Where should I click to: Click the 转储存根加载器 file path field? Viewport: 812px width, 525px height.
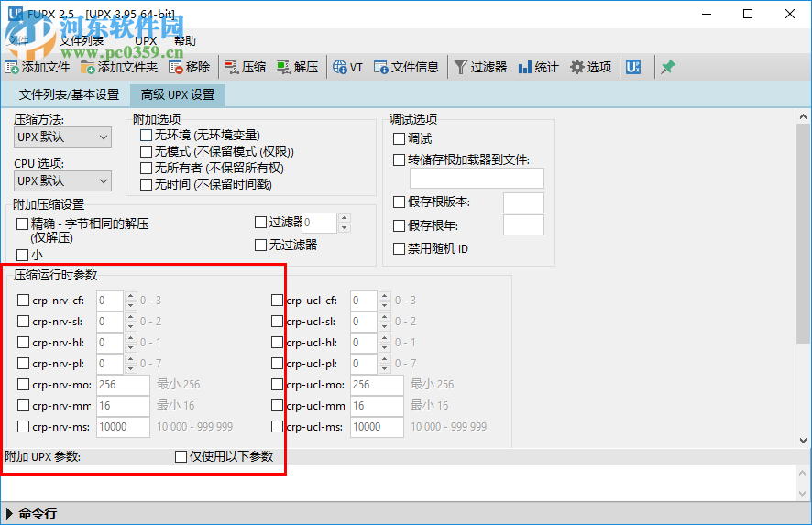[x=477, y=178]
